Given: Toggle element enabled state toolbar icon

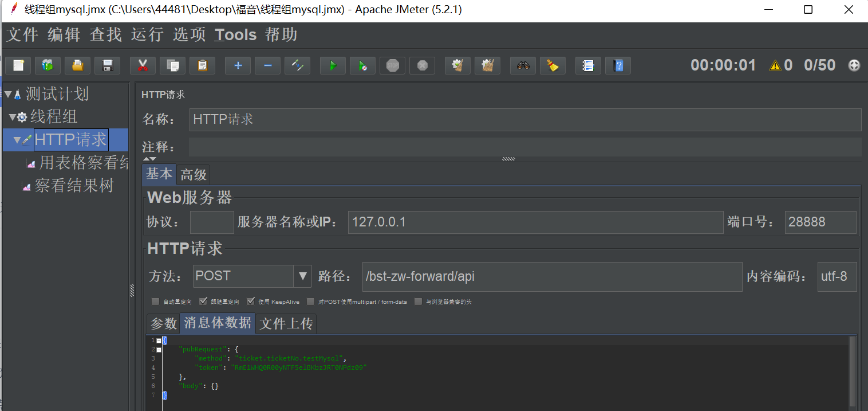Looking at the screenshot, I should click(297, 65).
